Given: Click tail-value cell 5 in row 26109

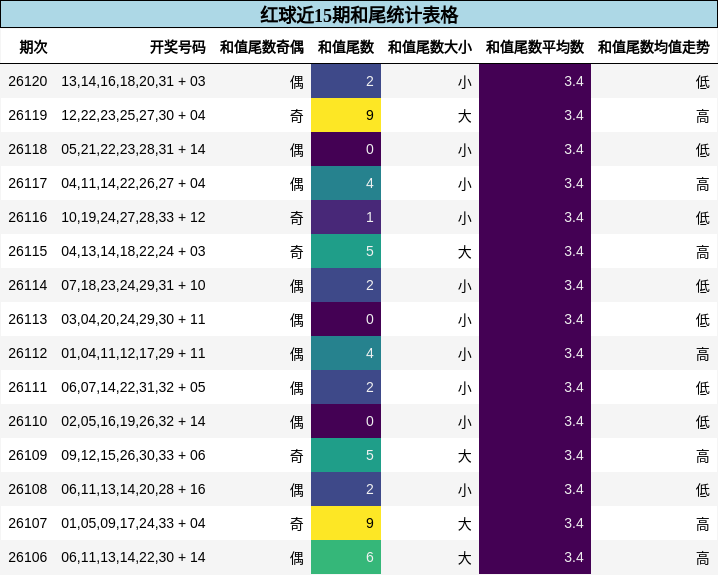Looking at the screenshot, I should pos(346,455).
